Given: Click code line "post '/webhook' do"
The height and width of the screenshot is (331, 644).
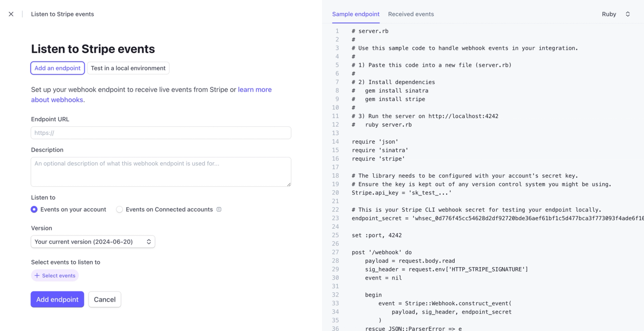Looking at the screenshot, I should (x=382, y=252).
